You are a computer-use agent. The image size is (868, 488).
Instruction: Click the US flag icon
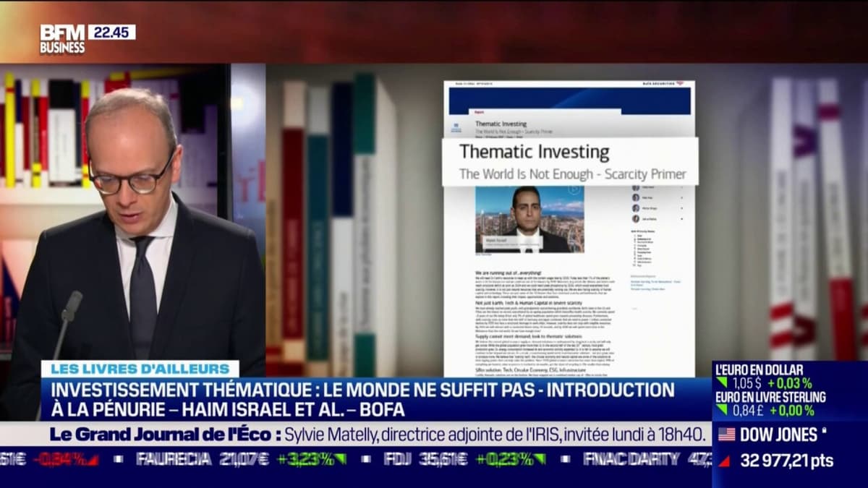(x=726, y=435)
